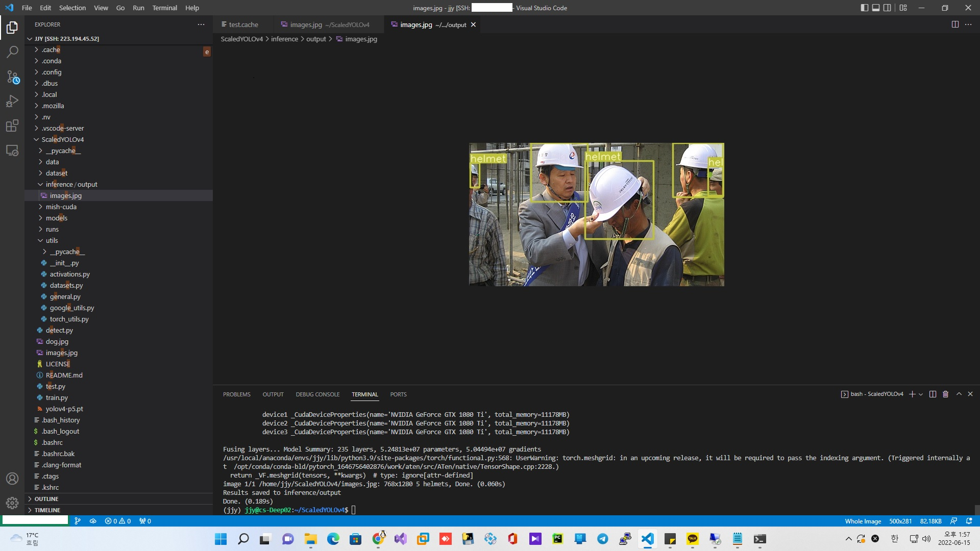Switch to the Ports panel tab
980x551 pixels.
tap(398, 394)
